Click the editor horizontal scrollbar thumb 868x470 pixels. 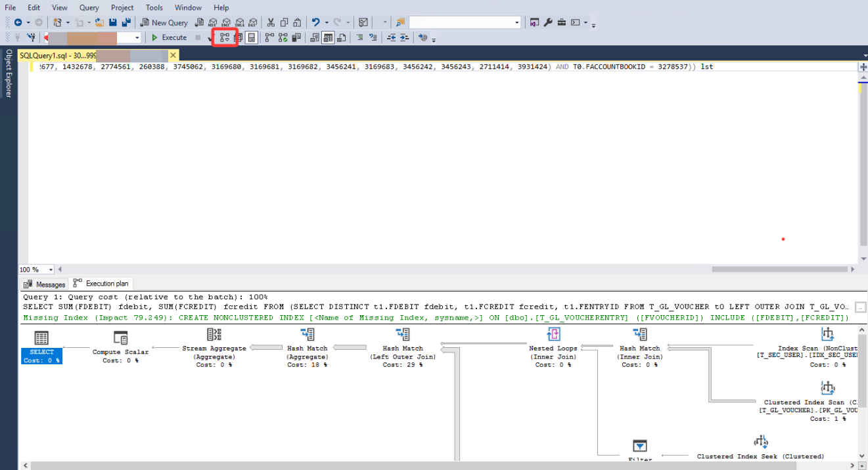tap(779, 269)
